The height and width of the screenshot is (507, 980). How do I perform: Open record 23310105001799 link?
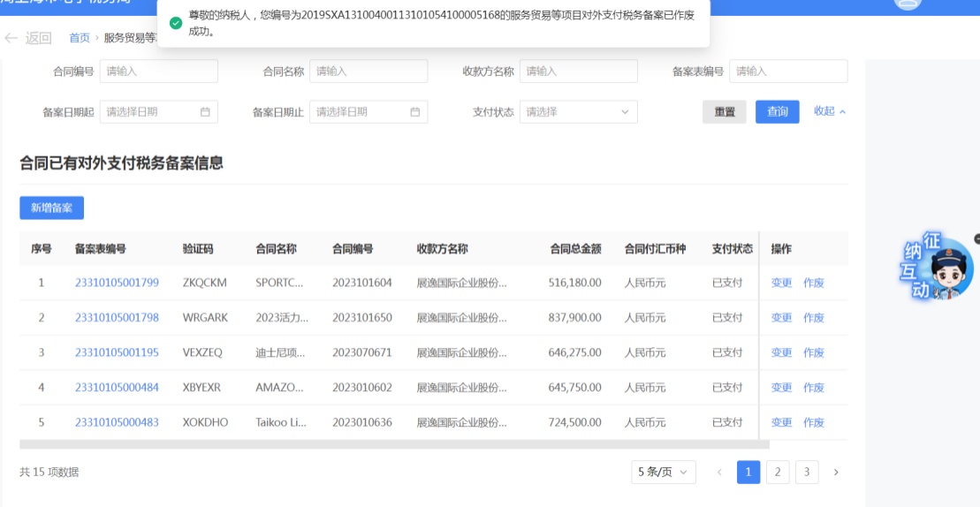(117, 283)
